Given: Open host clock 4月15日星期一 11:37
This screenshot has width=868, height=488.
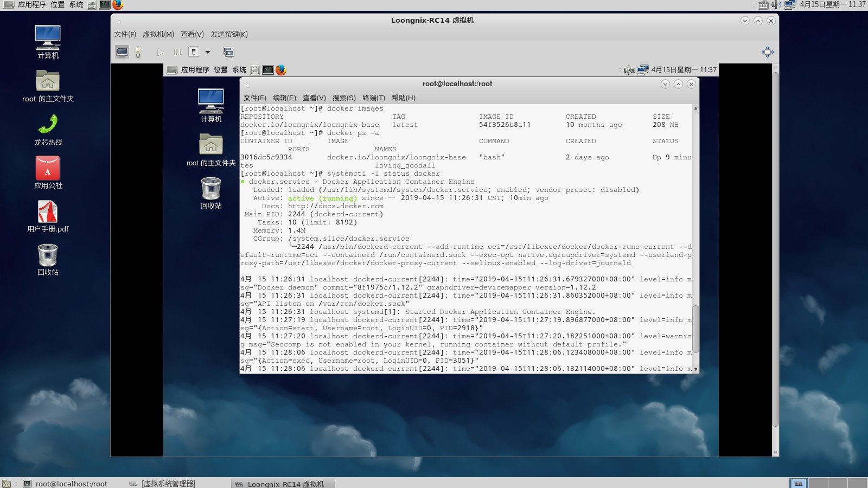Looking at the screenshot, I should (833, 4).
